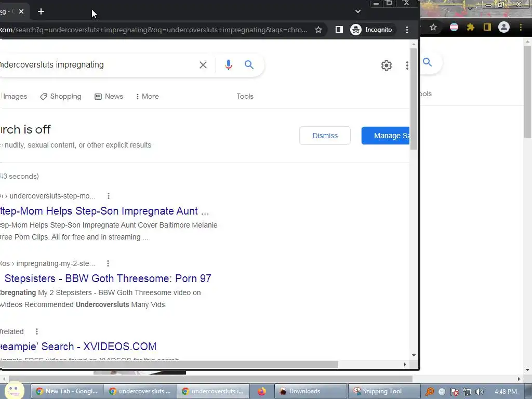Click the scroll-down arrow of background window

point(527,370)
